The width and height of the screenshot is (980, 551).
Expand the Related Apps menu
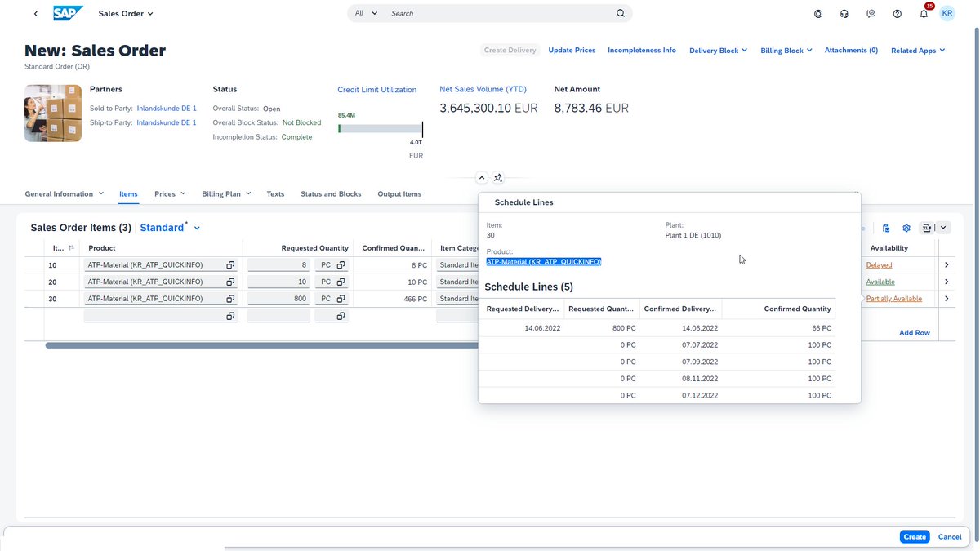point(918,51)
